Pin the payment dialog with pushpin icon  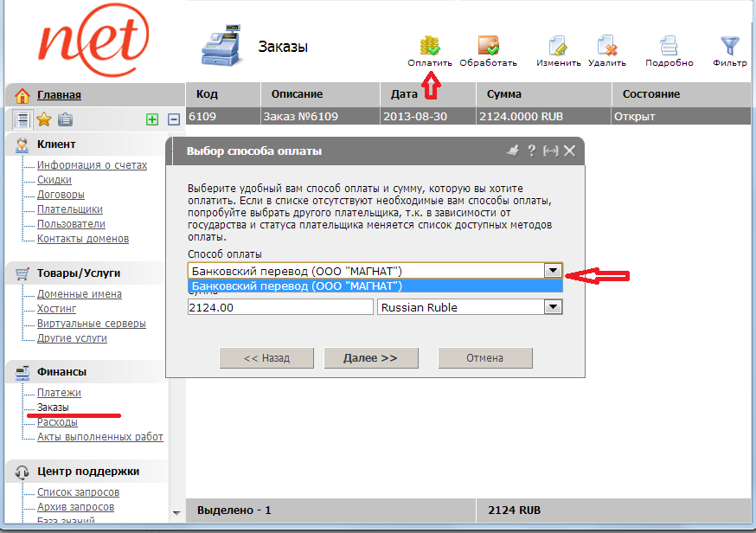pyautogui.click(x=513, y=151)
